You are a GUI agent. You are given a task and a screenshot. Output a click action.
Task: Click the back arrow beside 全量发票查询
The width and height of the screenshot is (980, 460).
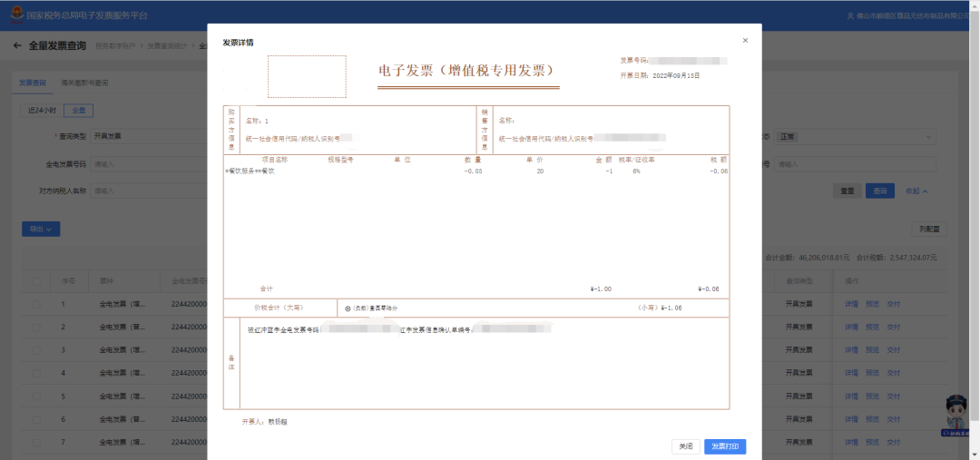click(x=17, y=45)
